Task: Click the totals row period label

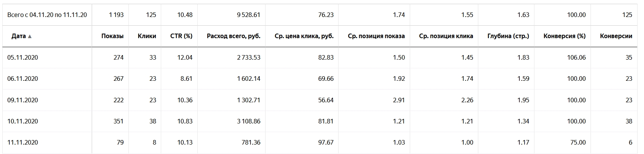Action: tap(47, 15)
